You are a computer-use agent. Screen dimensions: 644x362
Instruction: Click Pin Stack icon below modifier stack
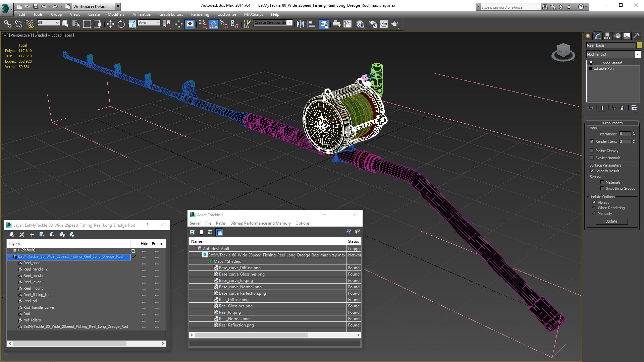pyautogui.click(x=591, y=108)
